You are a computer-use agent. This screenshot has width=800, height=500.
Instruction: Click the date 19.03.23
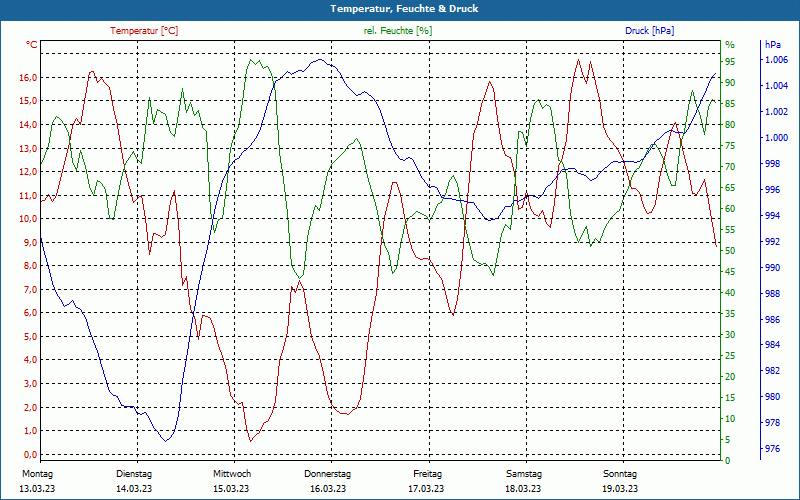[x=620, y=489]
